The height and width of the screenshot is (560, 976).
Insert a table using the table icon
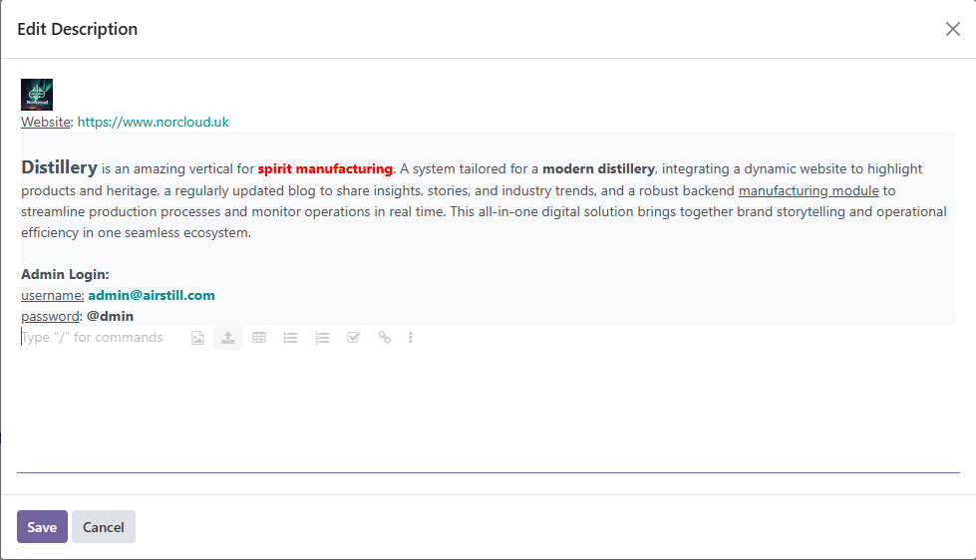(259, 338)
